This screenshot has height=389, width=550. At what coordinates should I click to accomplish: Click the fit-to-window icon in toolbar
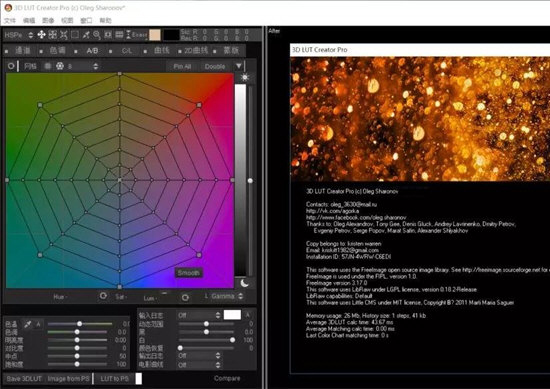(108, 34)
